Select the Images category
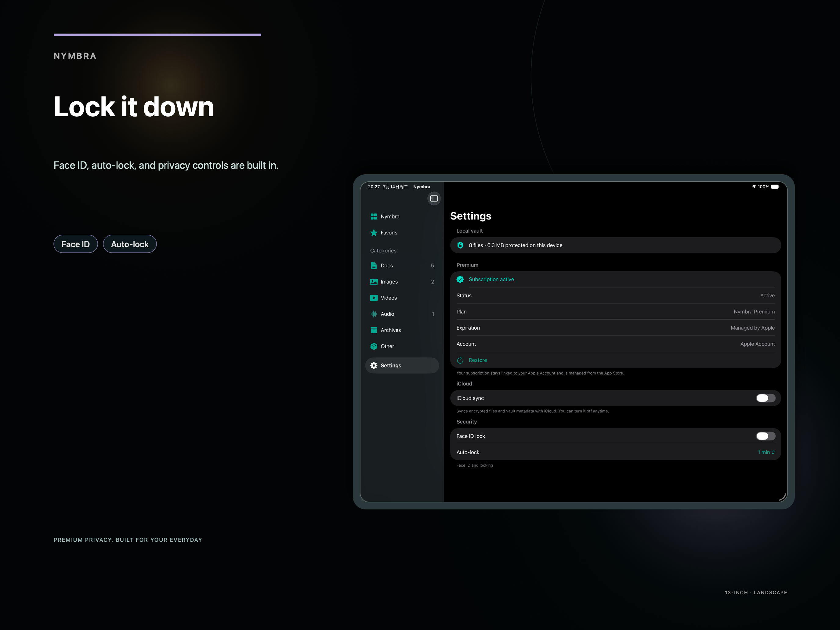Screen dimensions: 840x630 (402, 282)
